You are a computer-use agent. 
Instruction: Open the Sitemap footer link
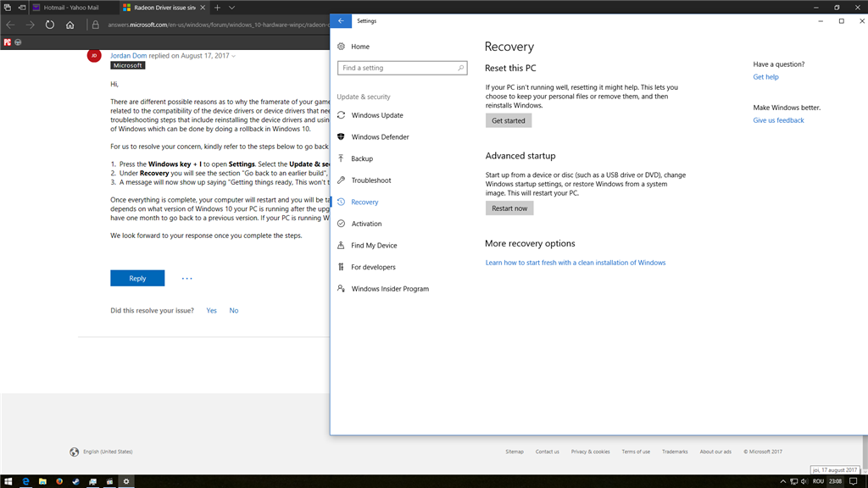tap(515, 452)
